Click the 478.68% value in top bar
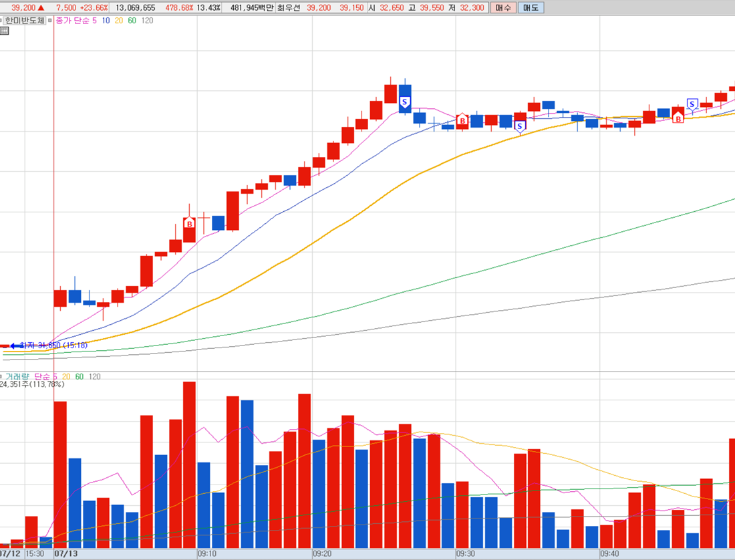Image resolution: width=735 pixels, height=560 pixels. tap(179, 7)
